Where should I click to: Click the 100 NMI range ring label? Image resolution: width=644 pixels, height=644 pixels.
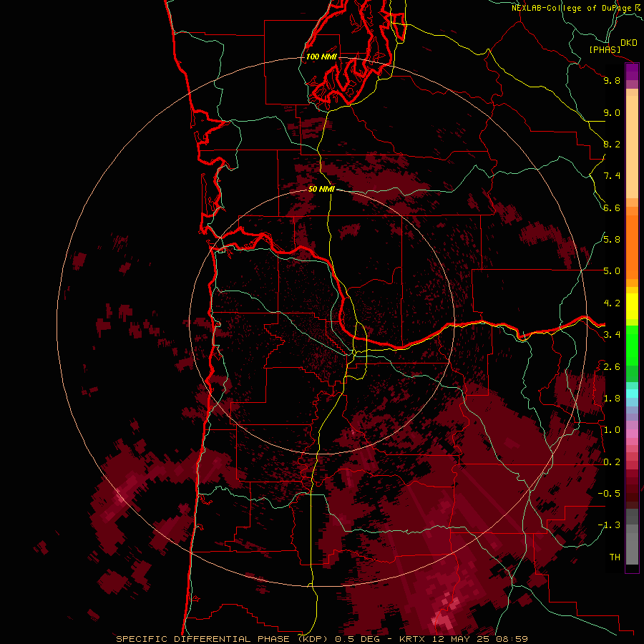(x=321, y=57)
